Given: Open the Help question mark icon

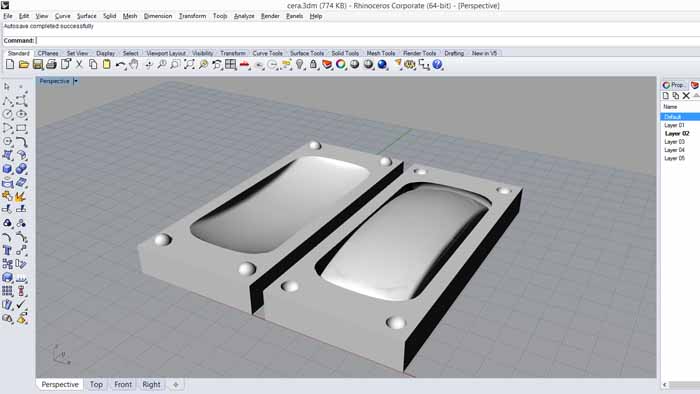Looking at the screenshot, I should 438,65.
